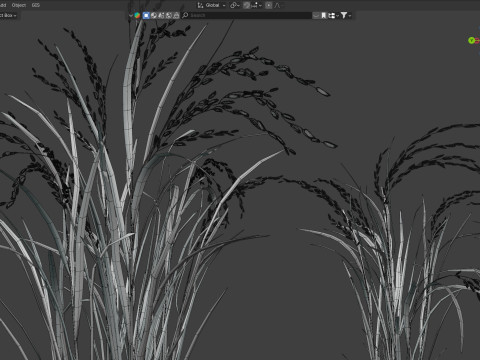This screenshot has width=480, height=360.
Task: Toggle the snap magnet button
Action: 246,5
